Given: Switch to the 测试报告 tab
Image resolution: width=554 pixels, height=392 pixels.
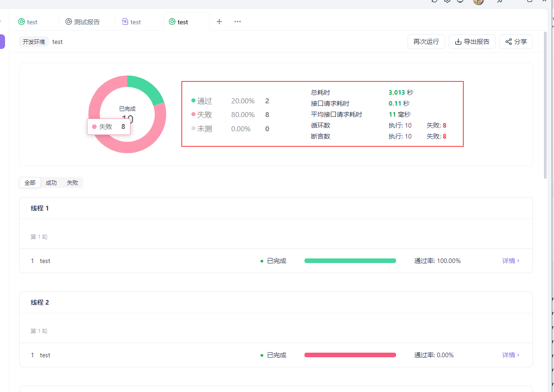Looking at the screenshot, I should point(82,22).
